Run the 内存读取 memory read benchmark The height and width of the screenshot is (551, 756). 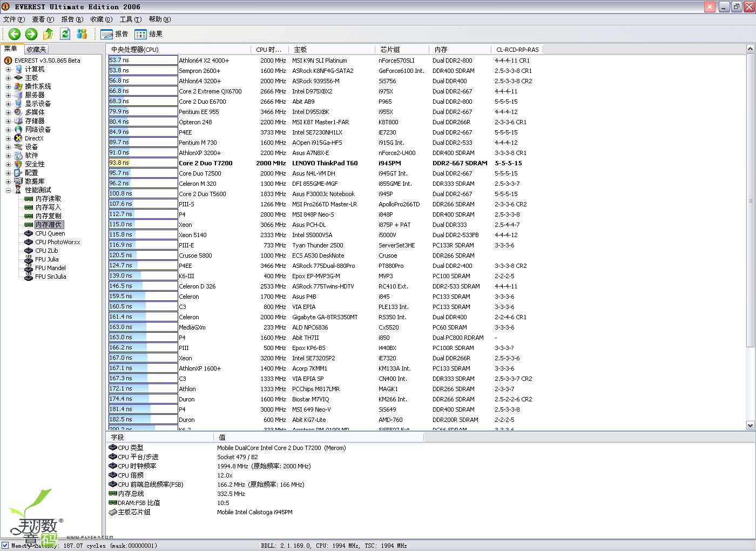[x=48, y=199]
